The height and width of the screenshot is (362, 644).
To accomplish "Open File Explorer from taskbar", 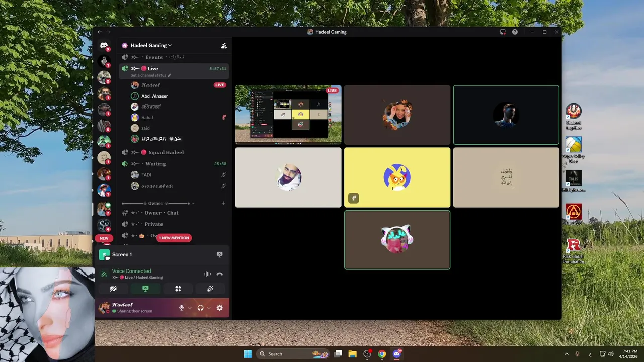I will coord(352,354).
